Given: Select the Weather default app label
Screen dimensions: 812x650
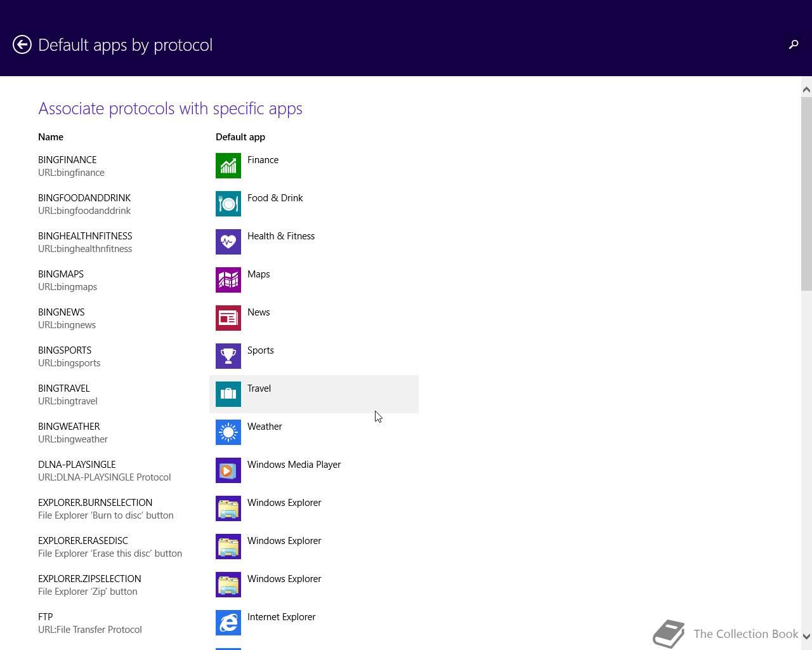Looking at the screenshot, I should [265, 427].
